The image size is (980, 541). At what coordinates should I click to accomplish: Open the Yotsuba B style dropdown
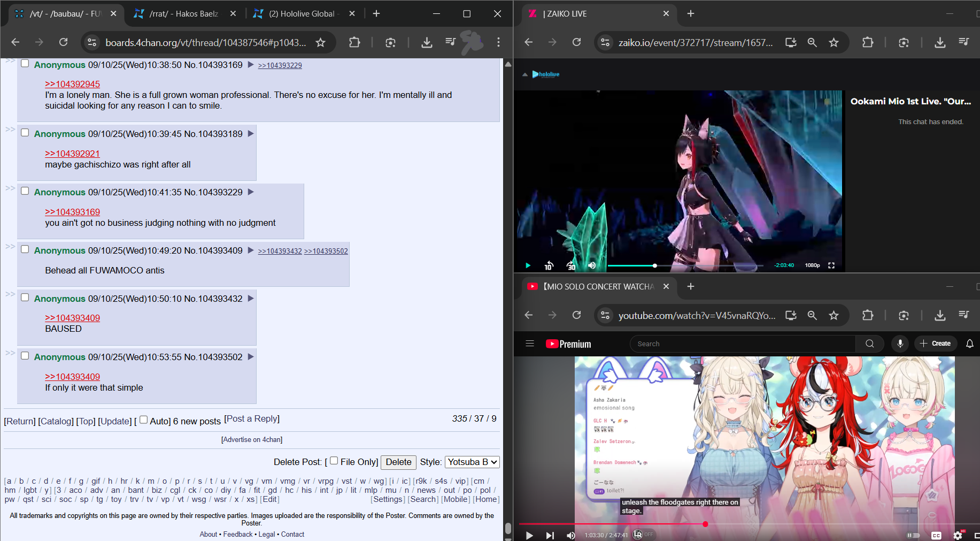click(x=472, y=462)
